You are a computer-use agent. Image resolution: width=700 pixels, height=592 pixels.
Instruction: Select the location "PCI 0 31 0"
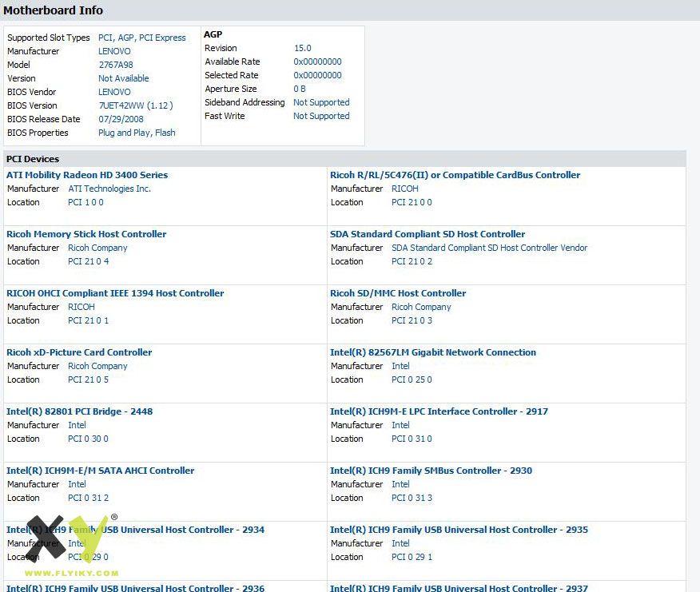pos(412,439)
